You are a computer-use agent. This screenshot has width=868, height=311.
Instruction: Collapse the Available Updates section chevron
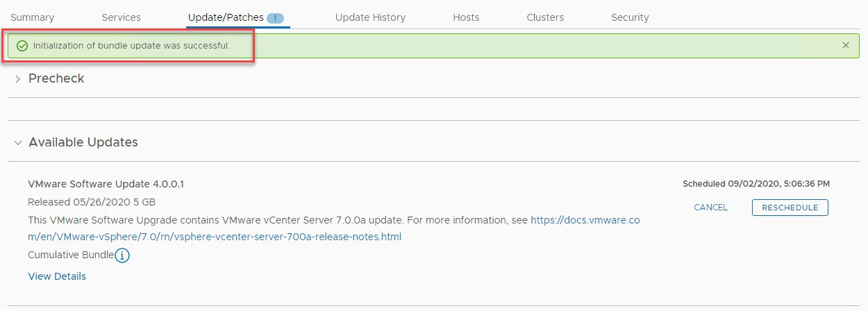pyautogui.click(x=18, y=143)
